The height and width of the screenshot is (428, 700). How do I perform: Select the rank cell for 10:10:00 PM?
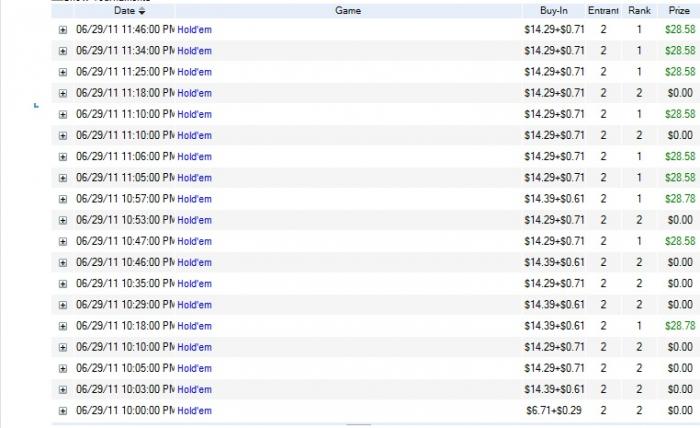pos(639,347)
